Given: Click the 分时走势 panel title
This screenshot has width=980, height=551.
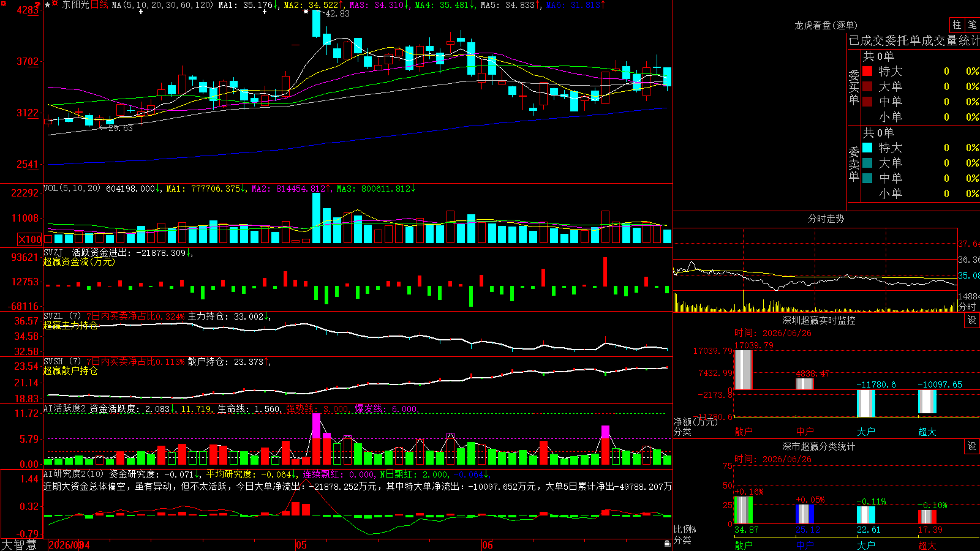Looking at the screenshot, I should point(826,219).
